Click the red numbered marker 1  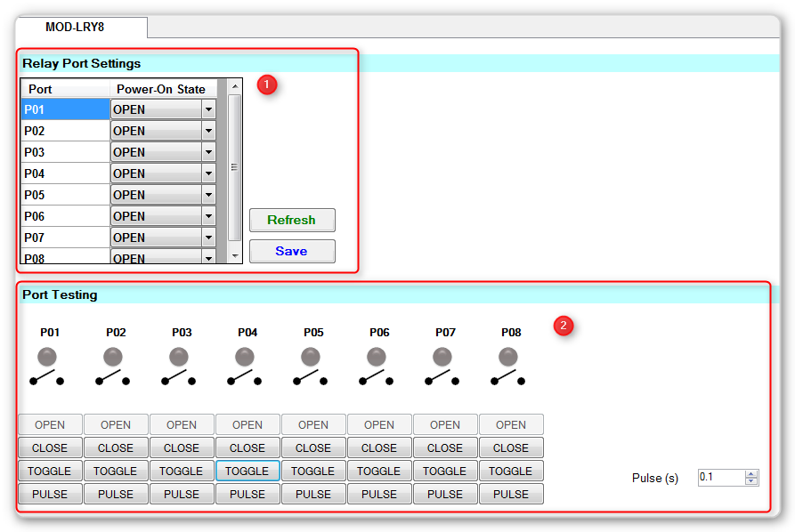267,85
